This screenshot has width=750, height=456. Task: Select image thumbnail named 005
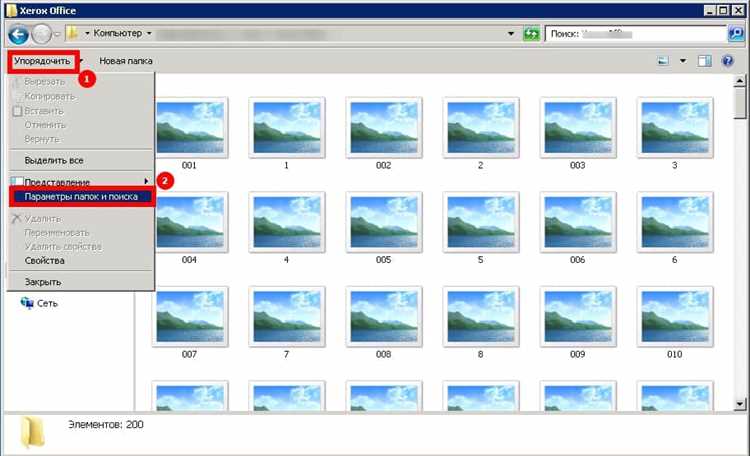click(x=384, y=222)
